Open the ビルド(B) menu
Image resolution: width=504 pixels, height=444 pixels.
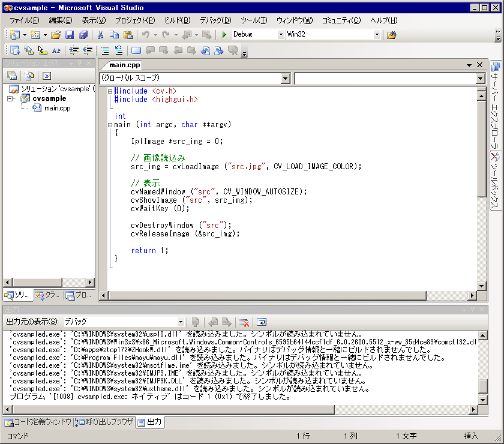[x=178, y=20]
